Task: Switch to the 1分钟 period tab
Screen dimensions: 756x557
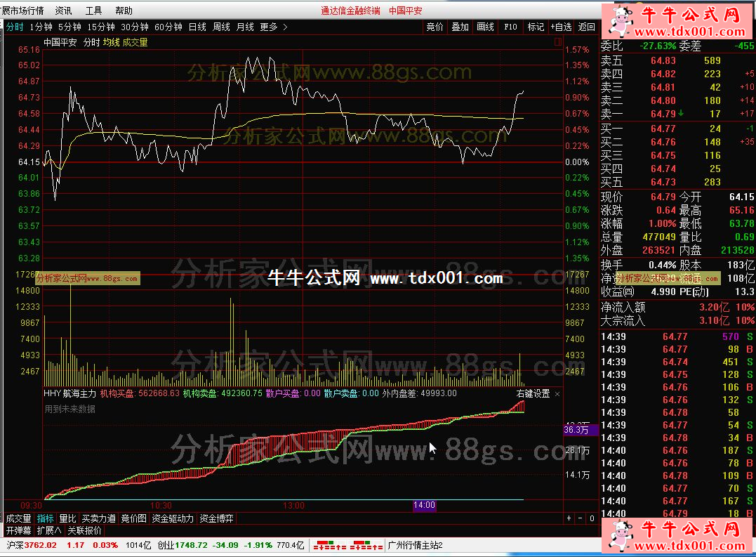Action: coord(41,27)
